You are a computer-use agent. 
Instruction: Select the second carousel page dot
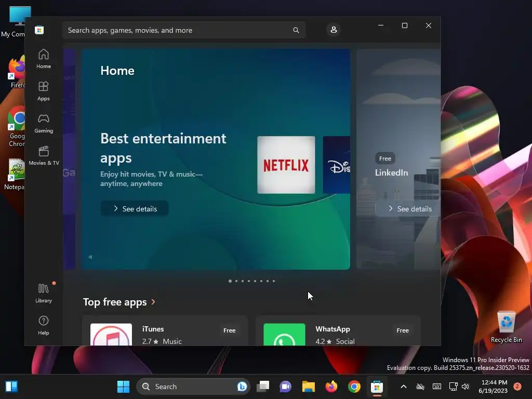point(236,281)
